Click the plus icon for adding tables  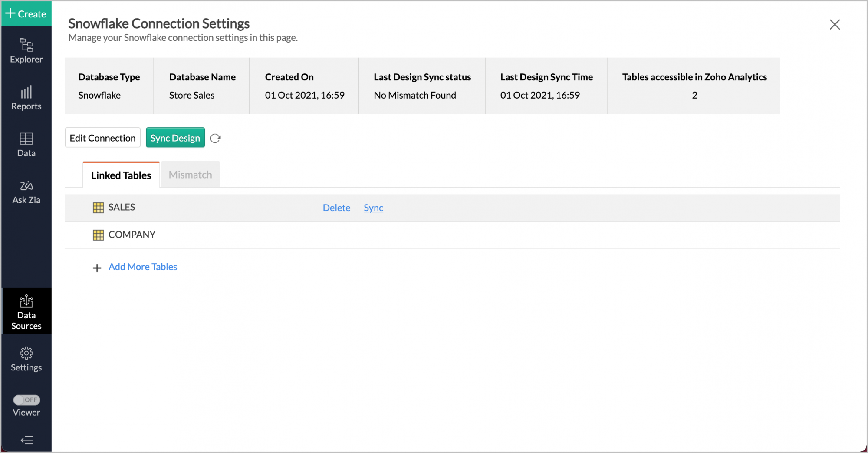click(97, 268)
